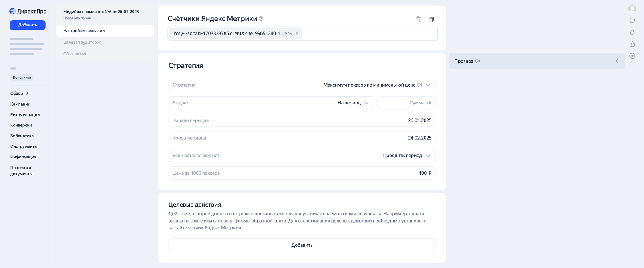The width and height of the screenshot is (644, 268).
Task: Open the notifications bell
Action: (632, 32)
